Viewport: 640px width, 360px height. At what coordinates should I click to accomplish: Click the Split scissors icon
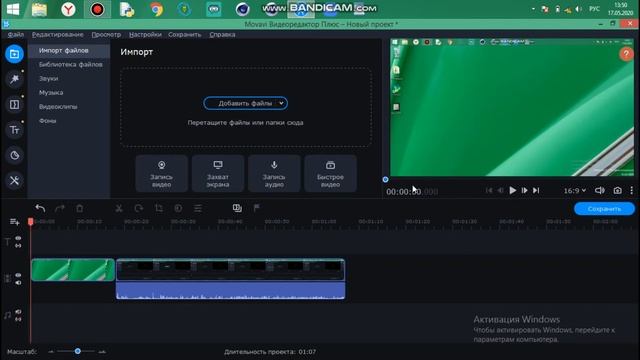(x=119, y=209)
